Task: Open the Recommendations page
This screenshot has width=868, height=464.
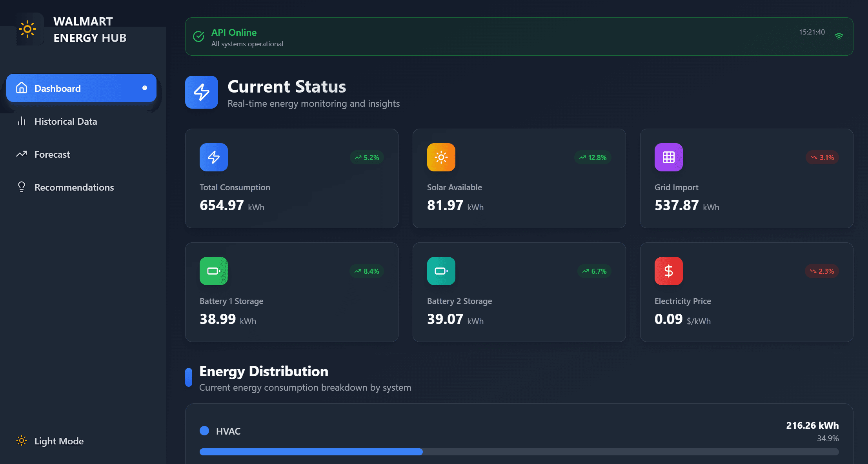Action: [81, 187]
